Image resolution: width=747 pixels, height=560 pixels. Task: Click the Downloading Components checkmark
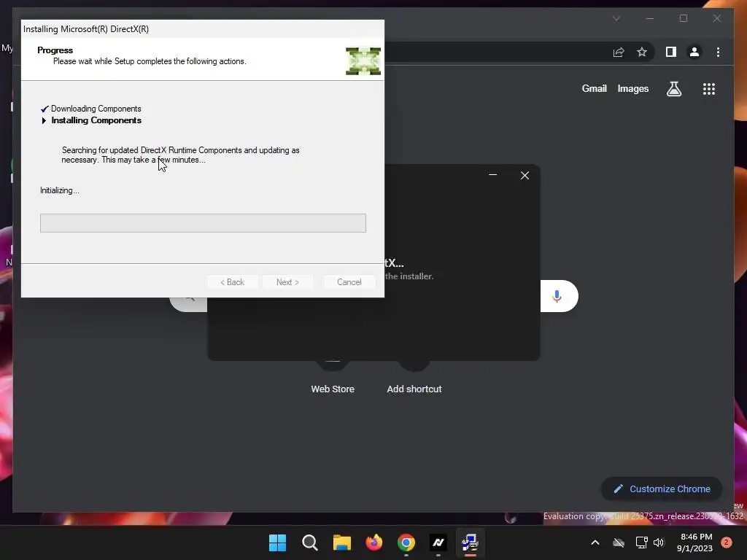[44, 109]
